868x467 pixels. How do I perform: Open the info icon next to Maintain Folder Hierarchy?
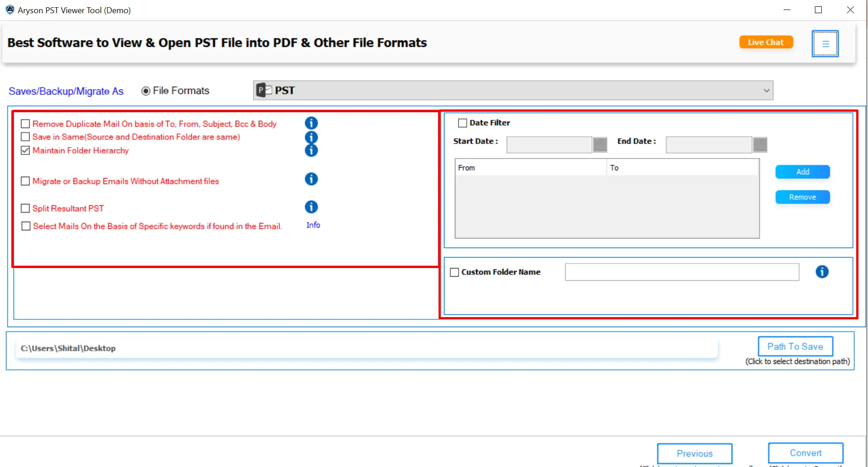click(x=311, y=150)
